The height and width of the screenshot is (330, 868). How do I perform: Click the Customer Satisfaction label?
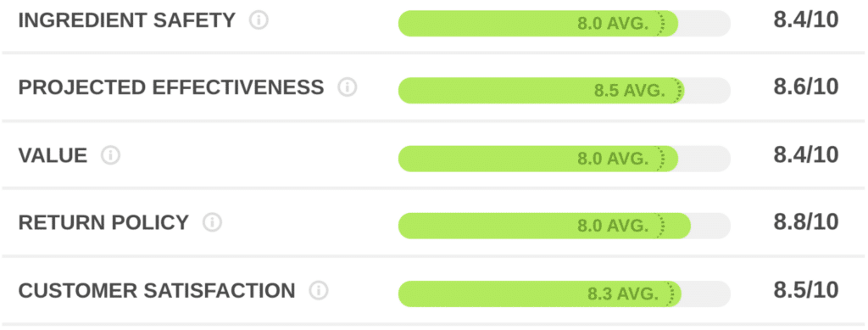157,291
